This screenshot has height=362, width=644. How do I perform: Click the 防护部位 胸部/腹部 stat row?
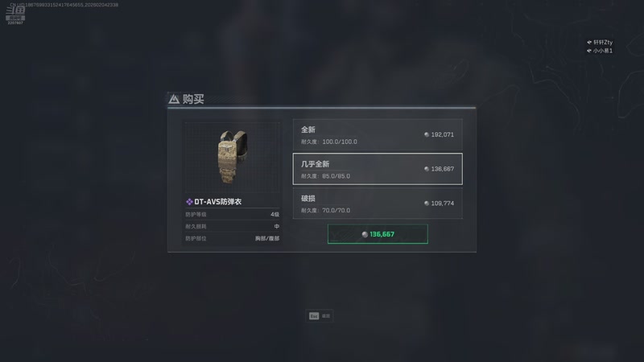coord(232,238)
